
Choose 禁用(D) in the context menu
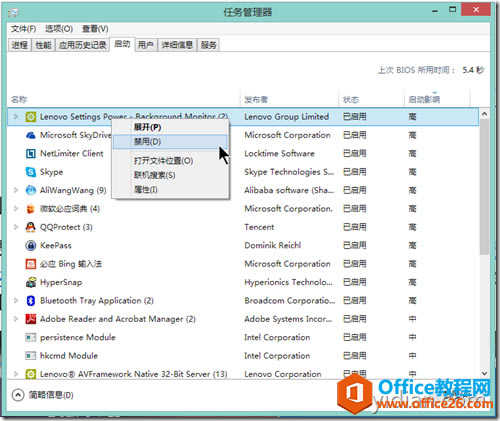pyautogui.click(x=171, y=142)
